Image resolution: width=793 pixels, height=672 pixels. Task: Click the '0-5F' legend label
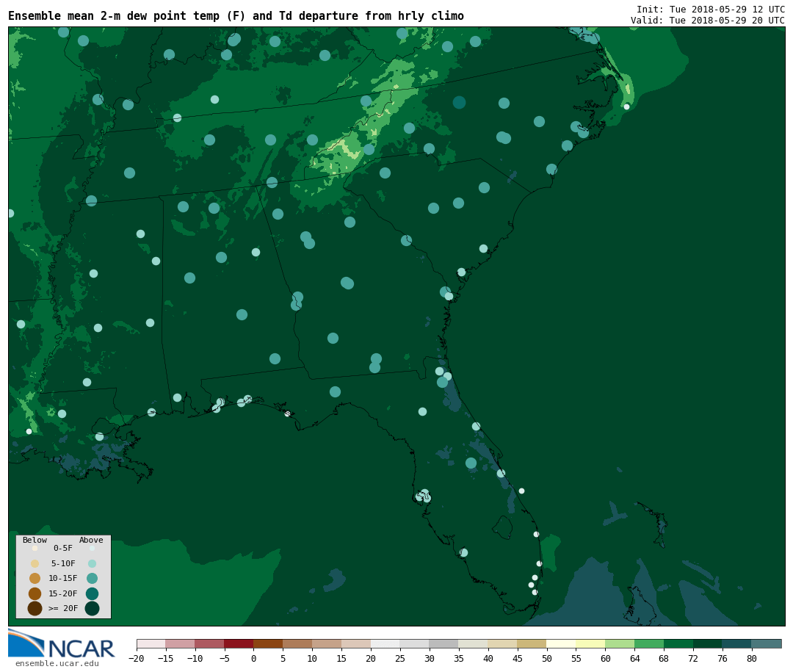point(63,548)
